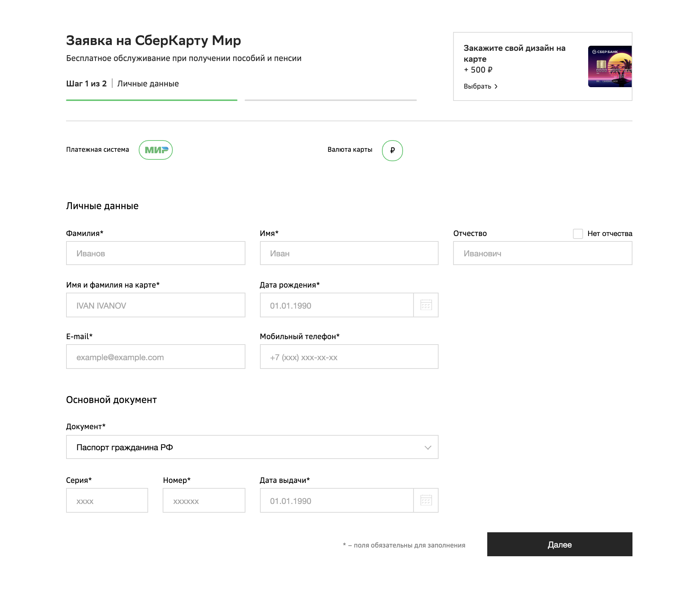Focus the Отчество input field

543,253
